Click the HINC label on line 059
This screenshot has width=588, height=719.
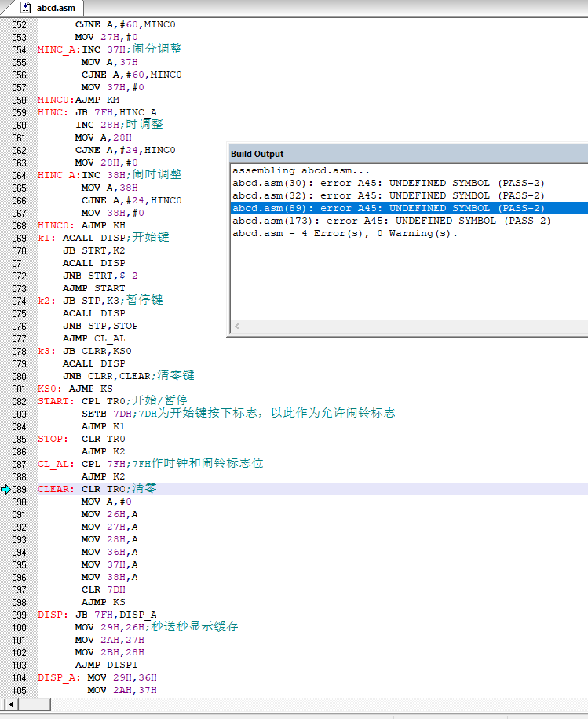(53, 112)
